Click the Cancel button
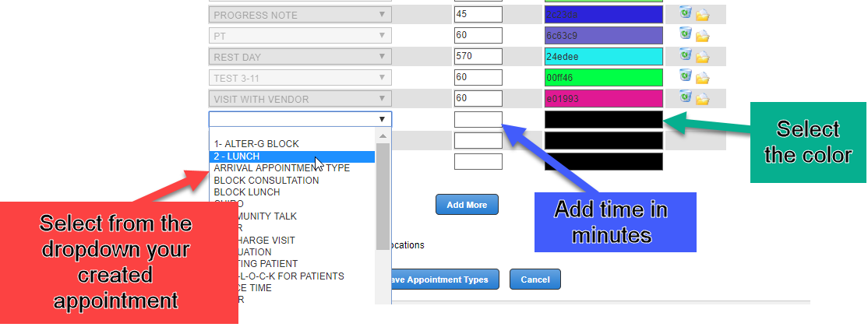Screen dimensions: 868x327 point(535,280)
